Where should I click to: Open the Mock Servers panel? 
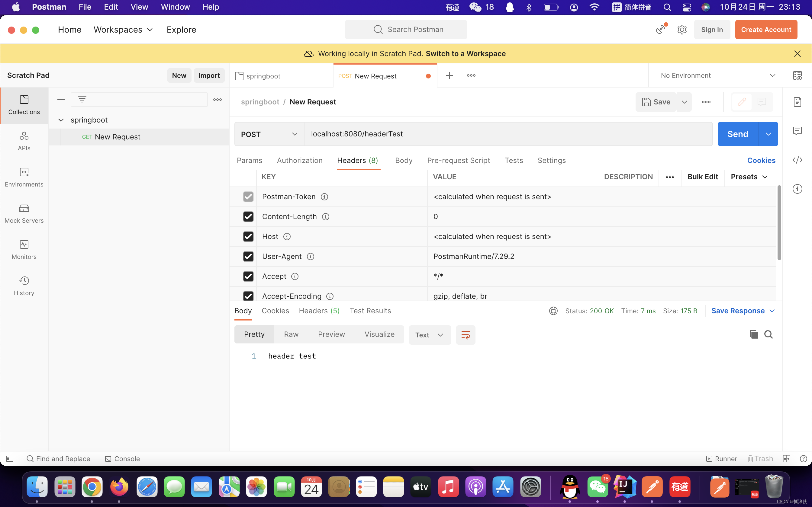[24, 213]
